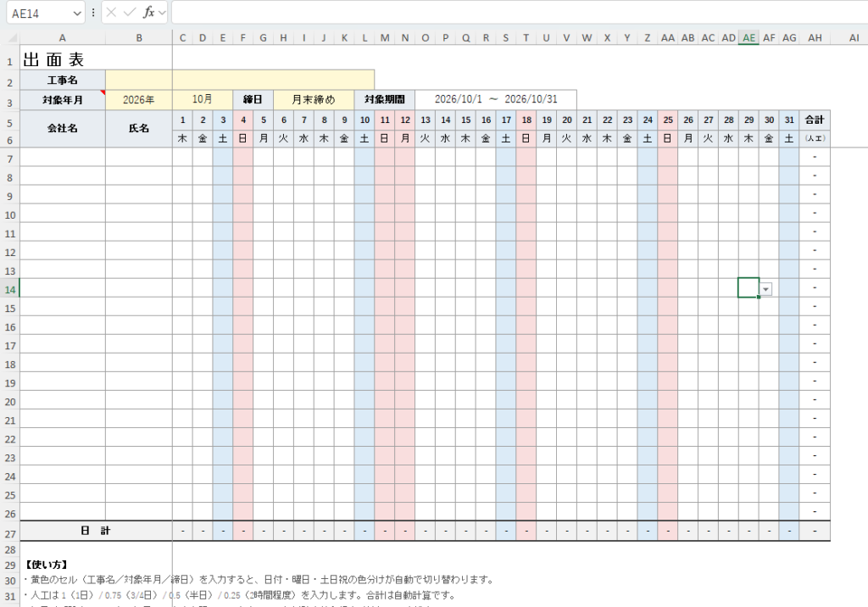Click into the formula bar input area
The width and height of the screenshot is (868, 607).
[520, 12]
